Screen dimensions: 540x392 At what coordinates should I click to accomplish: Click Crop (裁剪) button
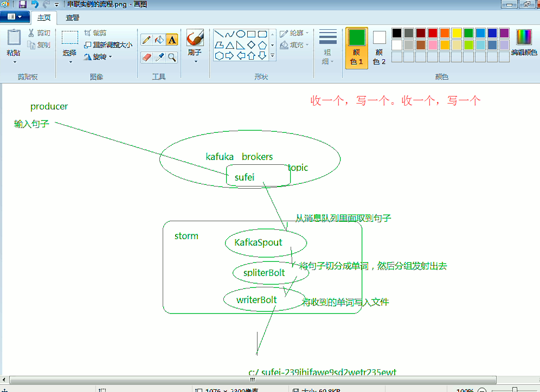pyautogui.click(x=95, y=33)
